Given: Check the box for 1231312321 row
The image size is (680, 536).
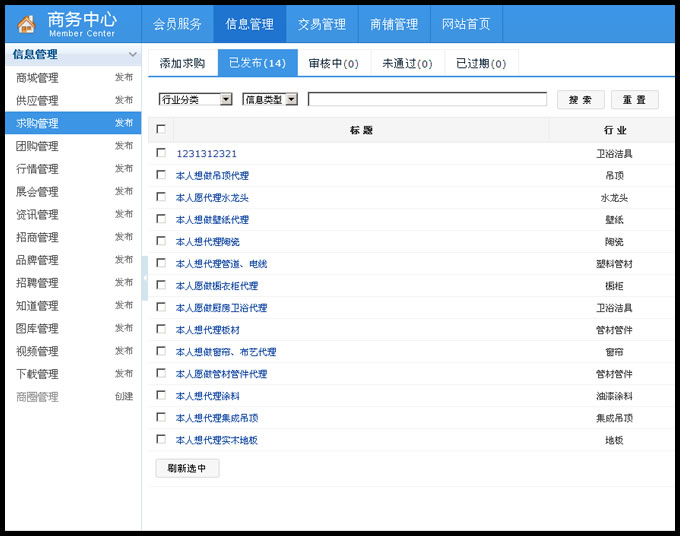Looking at the screenshot, I should [x=161, y=153].
